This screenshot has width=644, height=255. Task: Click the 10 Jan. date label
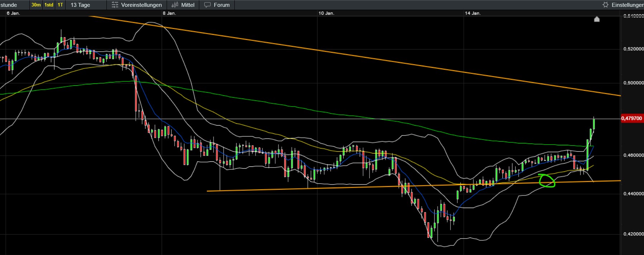[x=326, y=13]
